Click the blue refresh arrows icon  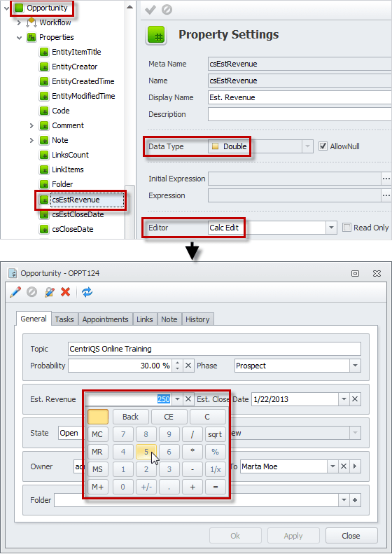(x=87, y=292)
